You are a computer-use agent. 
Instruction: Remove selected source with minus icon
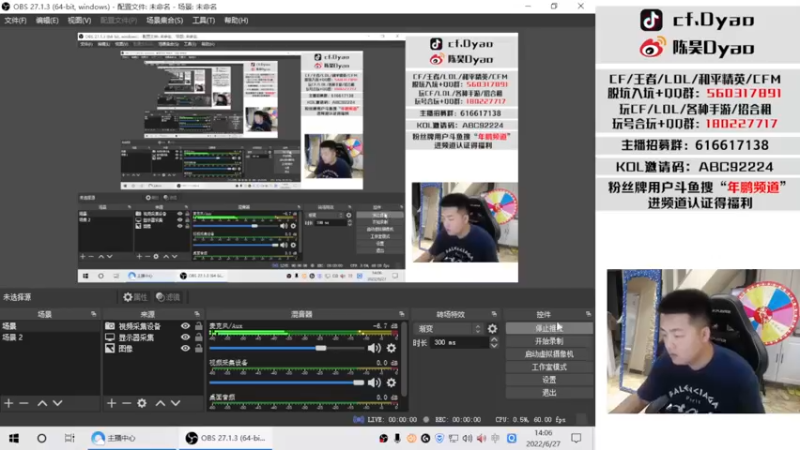click(x=127, y=403)
